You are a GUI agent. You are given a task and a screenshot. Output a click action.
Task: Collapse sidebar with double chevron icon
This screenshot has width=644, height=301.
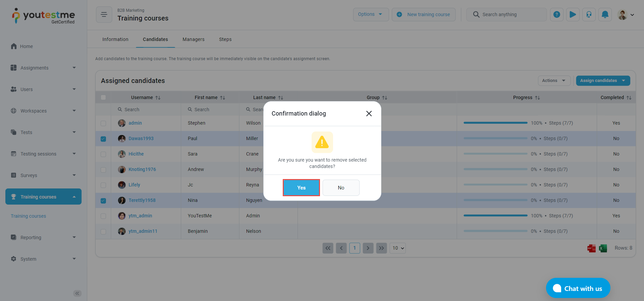coord(77,293)
